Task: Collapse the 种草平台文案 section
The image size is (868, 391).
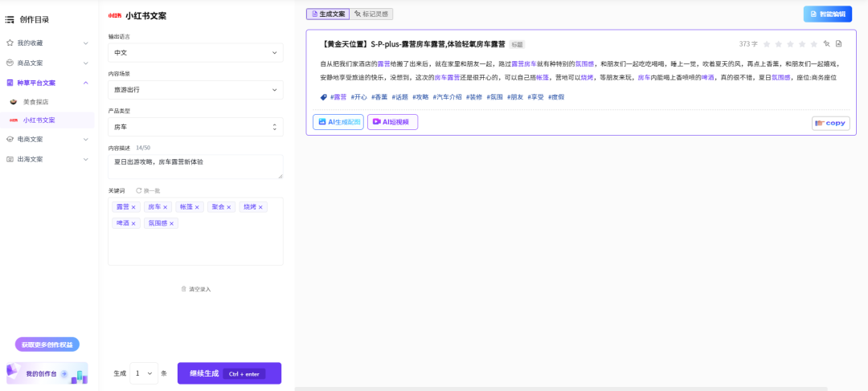Action: coord(86,83)
